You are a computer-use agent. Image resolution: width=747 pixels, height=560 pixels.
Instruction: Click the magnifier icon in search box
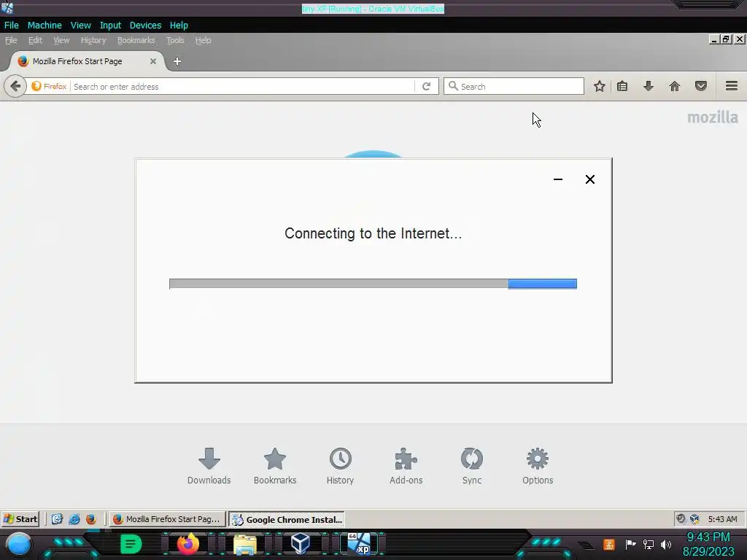[453, 86]
